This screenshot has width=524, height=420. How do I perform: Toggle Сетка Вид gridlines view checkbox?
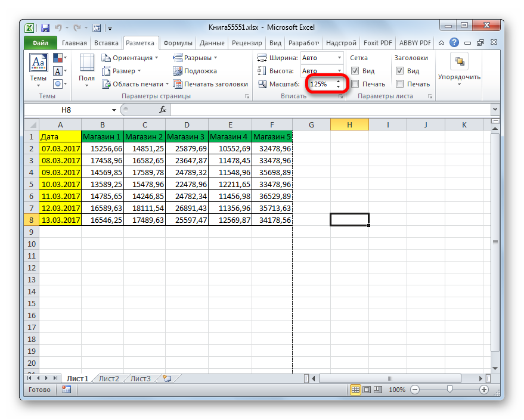click(x=355, y=71)
